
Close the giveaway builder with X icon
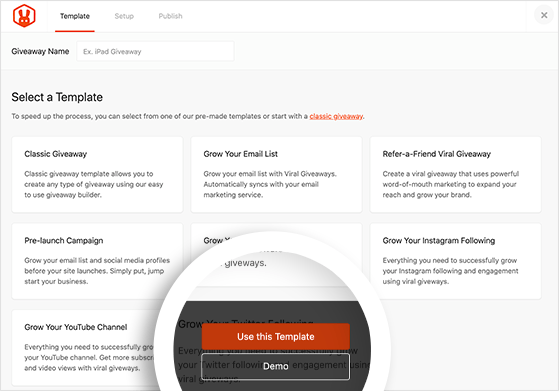(x=544, y=15)
